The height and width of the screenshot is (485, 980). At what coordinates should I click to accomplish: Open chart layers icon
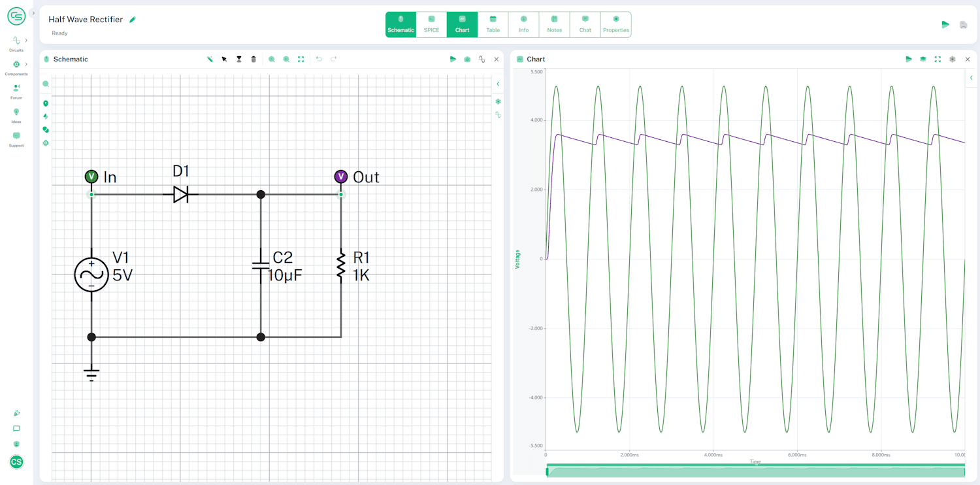923,59
